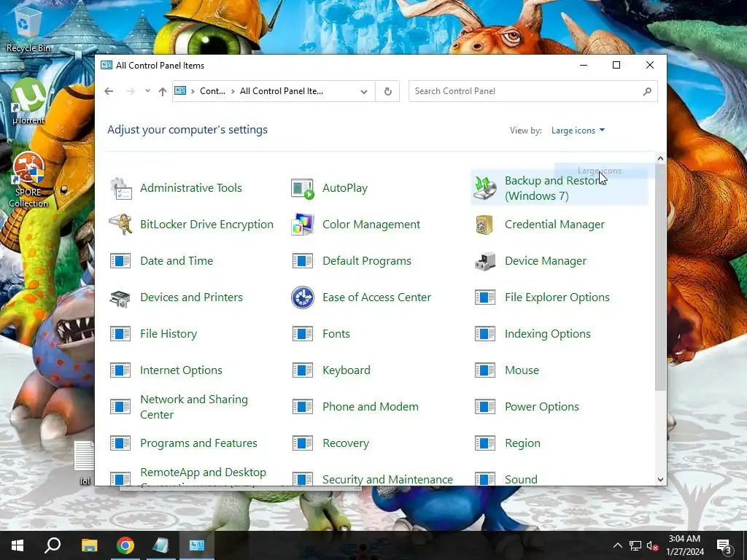Click the Phone and Modem icon
Image resolution: width=747 pixels, height=560 pixels.
pos(303,407)
